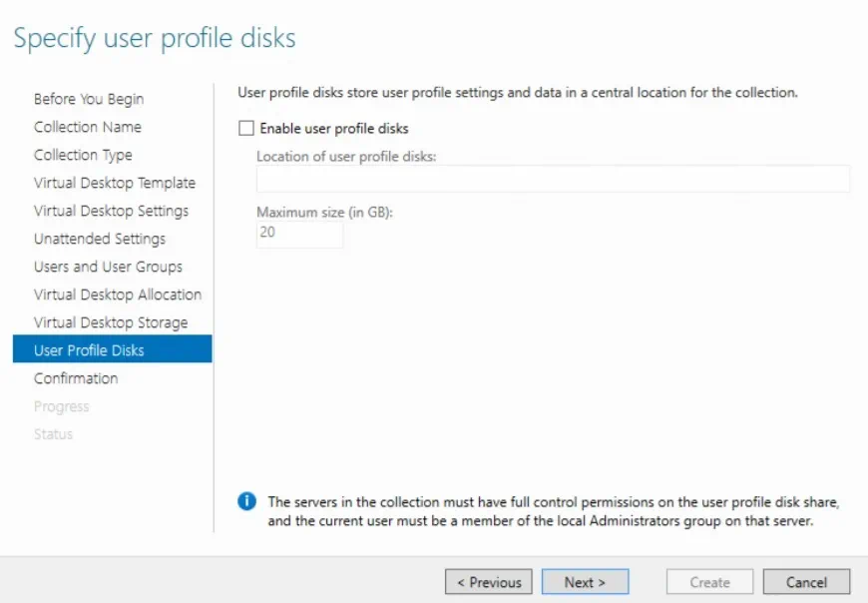Select Virtual Desktop Template step
Image resolution: width=868 pixels, height=603 pixels.
tap(114, 183)
